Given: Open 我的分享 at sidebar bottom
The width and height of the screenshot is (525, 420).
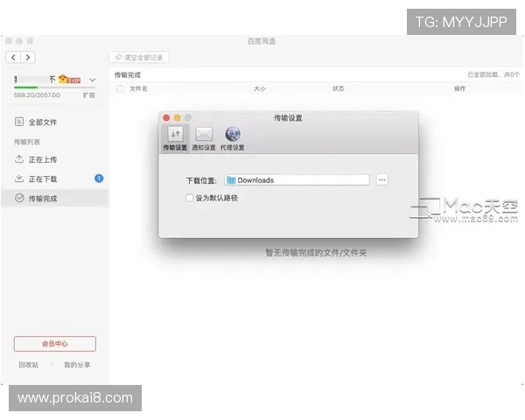Looking at the screenshot, I should [x=77, y=365].
